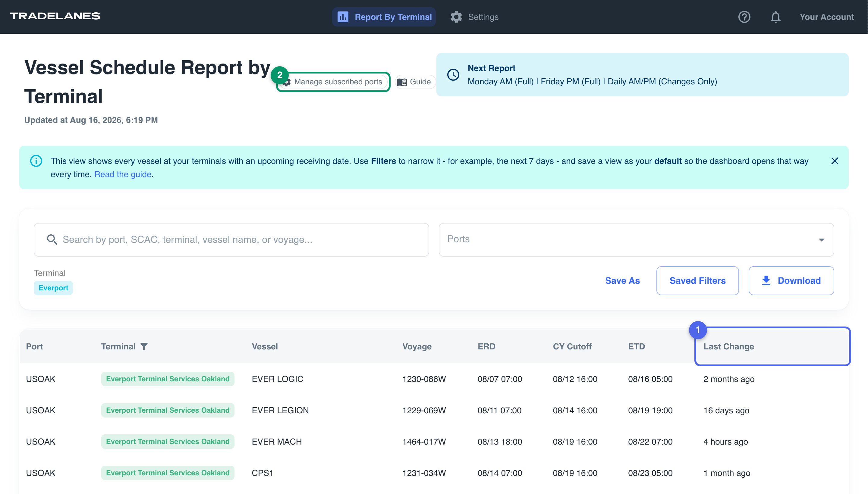Viewport: 868px width, 494px height.
Task: Select vessel name EVER LOGIC
Action: click(277, 379)
